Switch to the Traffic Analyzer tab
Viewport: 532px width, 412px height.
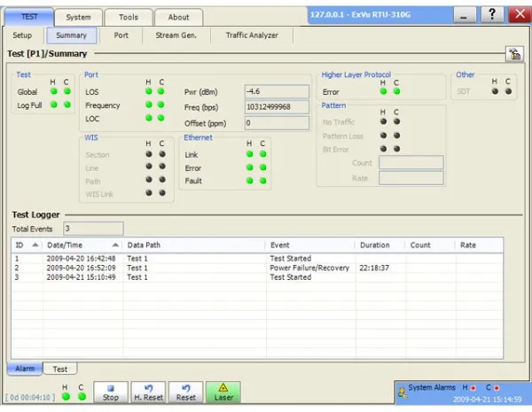(x=251, y=35)
